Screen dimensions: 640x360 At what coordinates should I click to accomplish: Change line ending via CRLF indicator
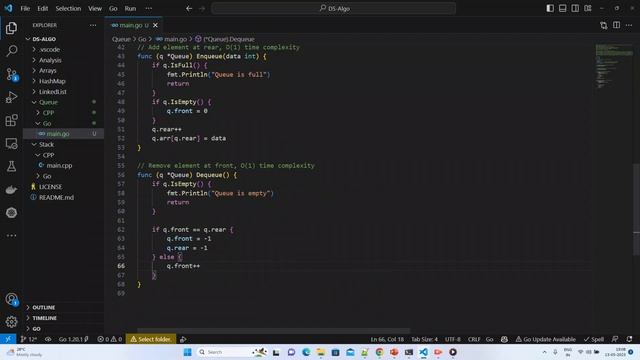pyautogui.click(x=474, y=339)
